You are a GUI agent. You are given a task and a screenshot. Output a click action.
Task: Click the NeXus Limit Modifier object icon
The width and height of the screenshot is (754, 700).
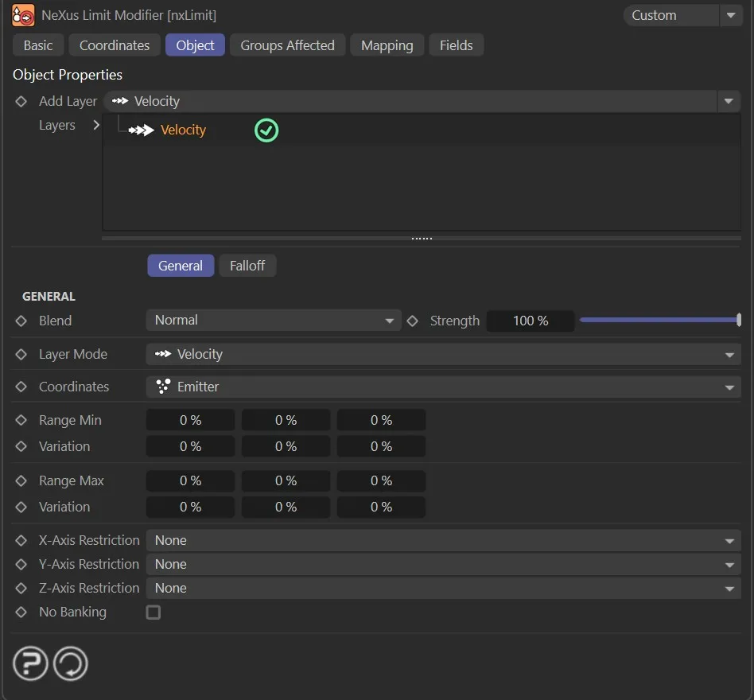23,15
